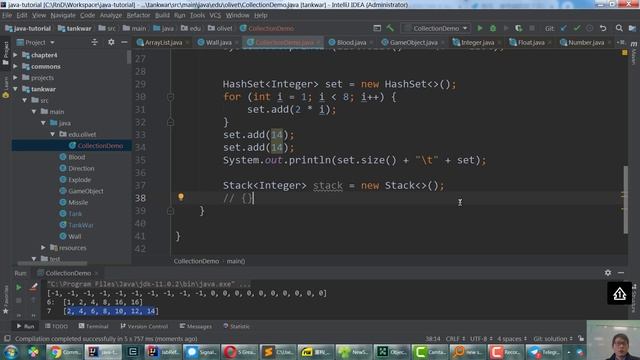Image resolution: width=640 pixels, height=360 pixels.
Task: Click the 4 spaces indent setting
Action: click(x=512, y=338)
